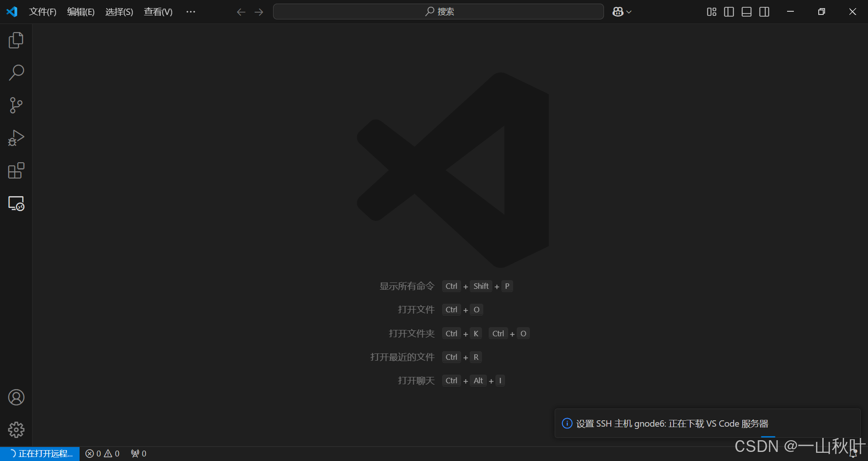This screenshot has width=868, height=461.
Task: Click the 打开文件 label
Action: (x=416, y=310)
